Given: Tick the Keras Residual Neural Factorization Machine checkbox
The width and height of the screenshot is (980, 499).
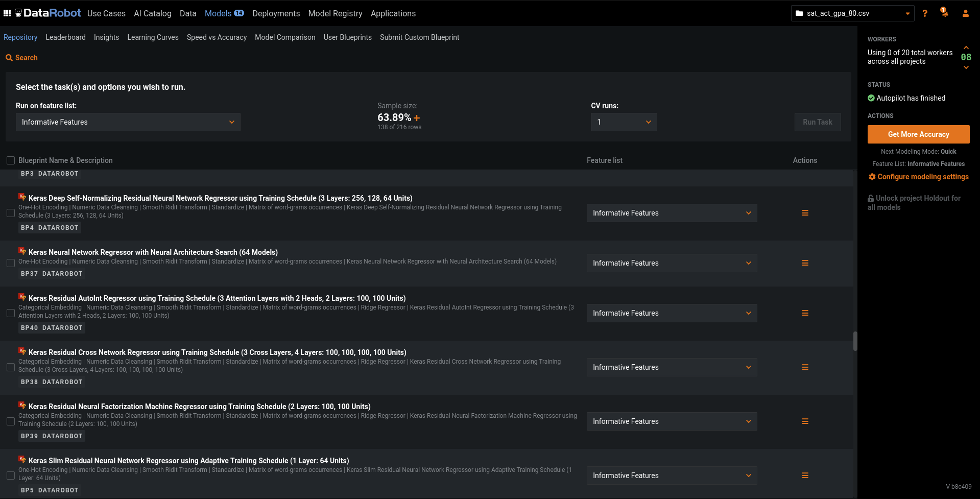Looking at the screenshot, I should pyautogui.click(x=11, y=421).
